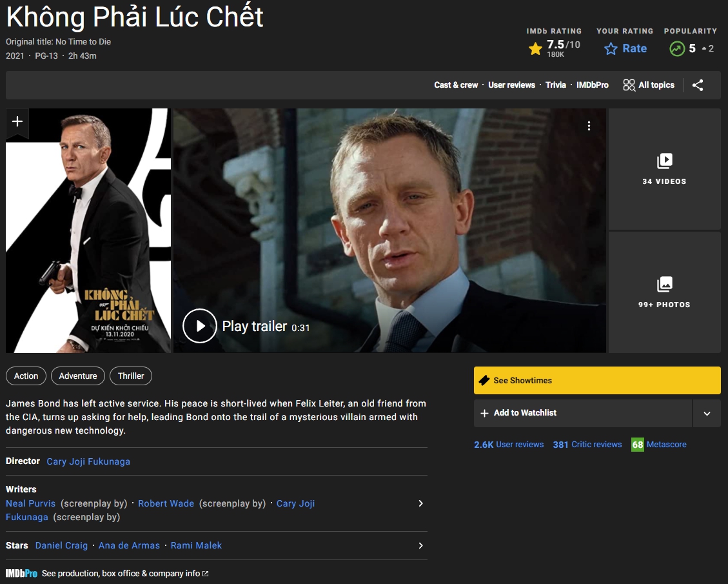
Task: Open director Cary Joji Fukunaga link
Action: point(88,461)
